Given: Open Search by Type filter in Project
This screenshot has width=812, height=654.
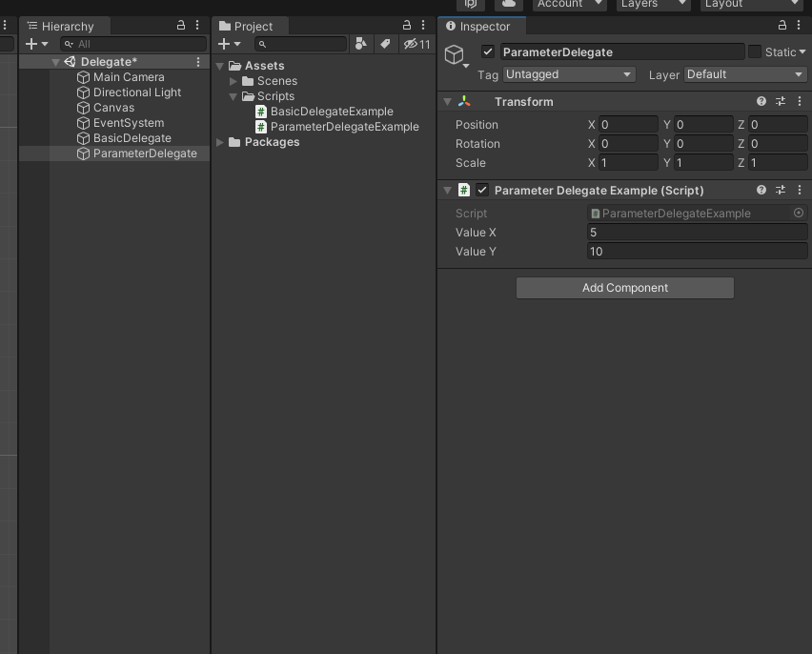Looking at the screenshot, I should (361, 44).
